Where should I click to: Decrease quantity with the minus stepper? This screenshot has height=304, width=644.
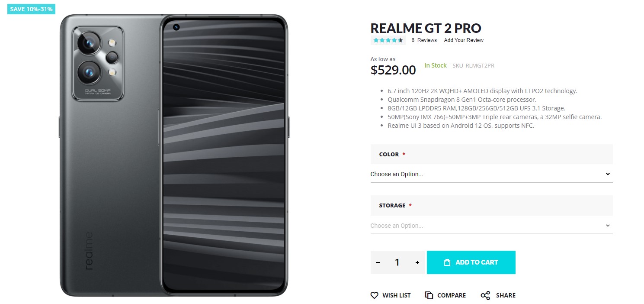pos(378,262)
